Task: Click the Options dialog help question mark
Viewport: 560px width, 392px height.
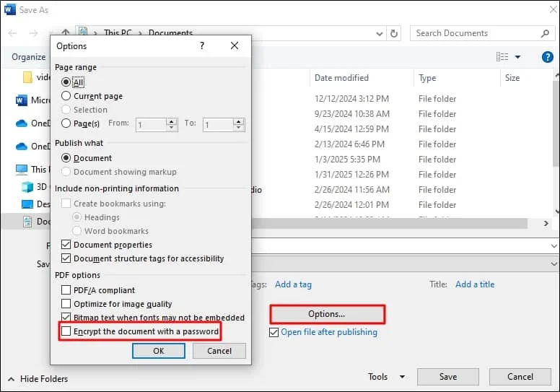Action: [202, 45]
